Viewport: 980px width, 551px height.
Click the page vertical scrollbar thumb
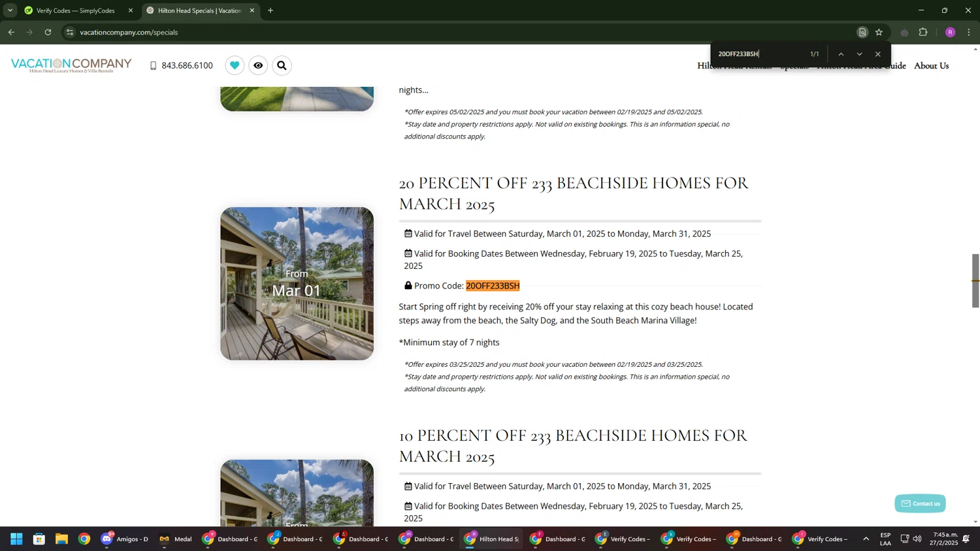pos(975,281)
